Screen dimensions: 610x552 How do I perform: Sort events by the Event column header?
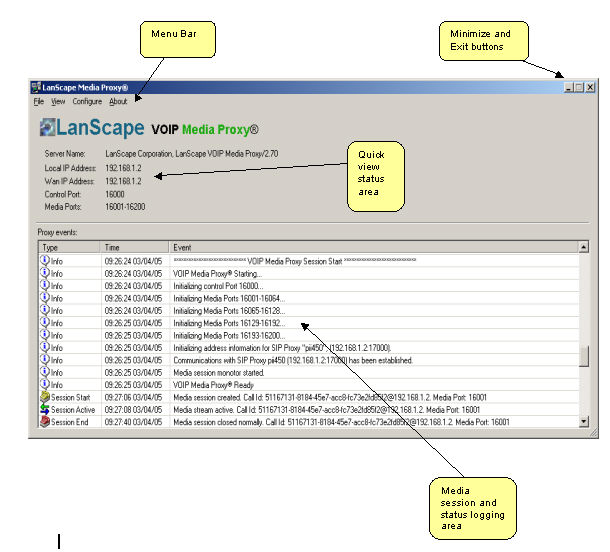pos(374,247)
